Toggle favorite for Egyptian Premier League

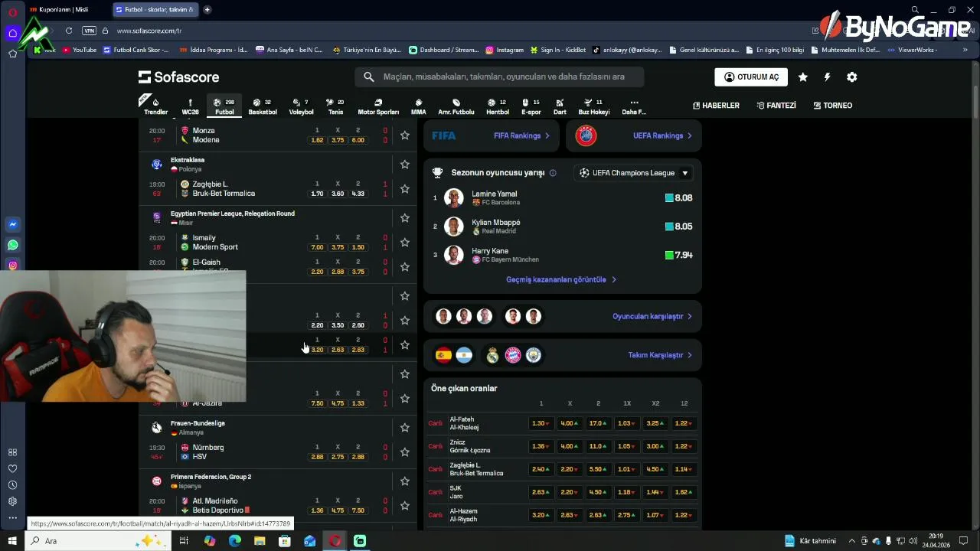pos(404,217)
